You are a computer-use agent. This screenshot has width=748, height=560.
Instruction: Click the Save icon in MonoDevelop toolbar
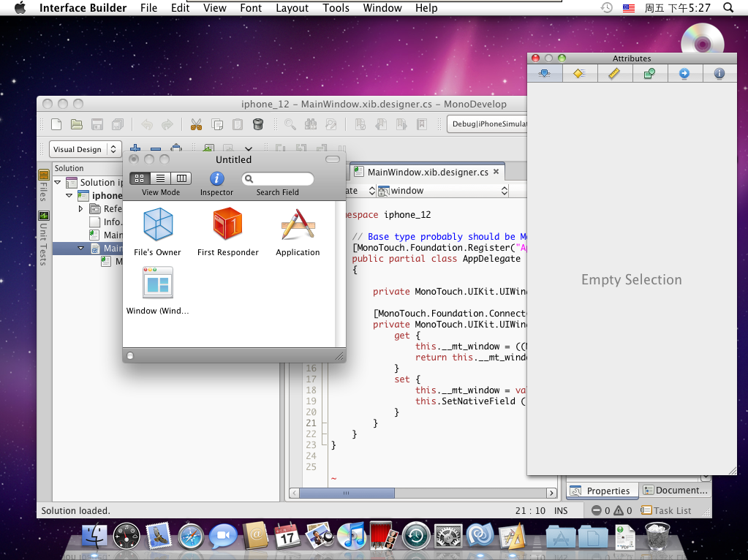pos(97,124)
